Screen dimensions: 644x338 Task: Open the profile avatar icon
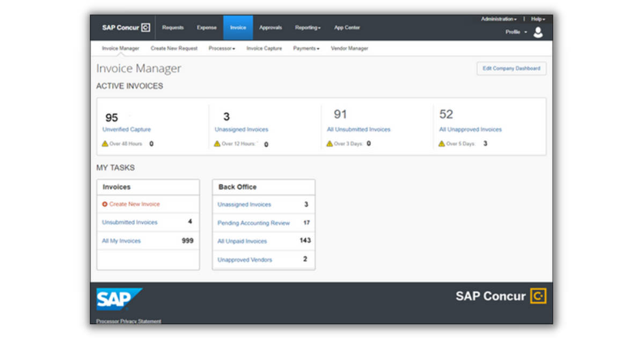[538, 32]
